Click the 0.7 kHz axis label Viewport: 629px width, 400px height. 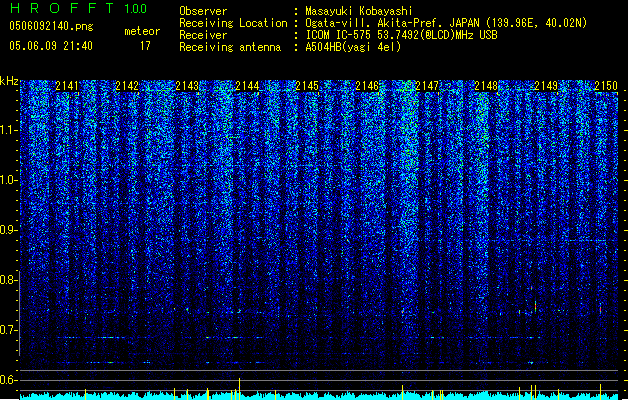tap(8, 330)
